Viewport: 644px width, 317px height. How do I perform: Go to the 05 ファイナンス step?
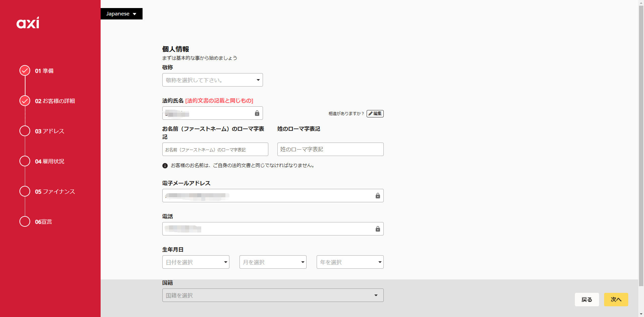tap(55, 192)
